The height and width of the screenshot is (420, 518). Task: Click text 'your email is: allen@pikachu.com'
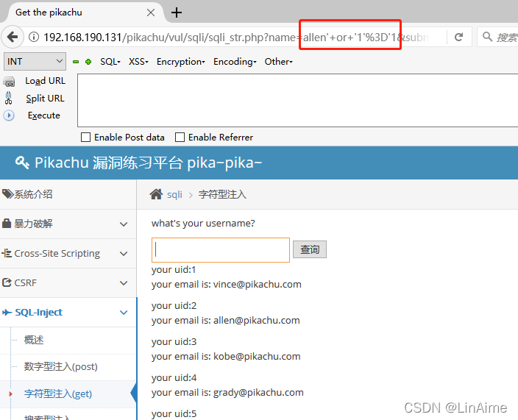pos(226,320)
